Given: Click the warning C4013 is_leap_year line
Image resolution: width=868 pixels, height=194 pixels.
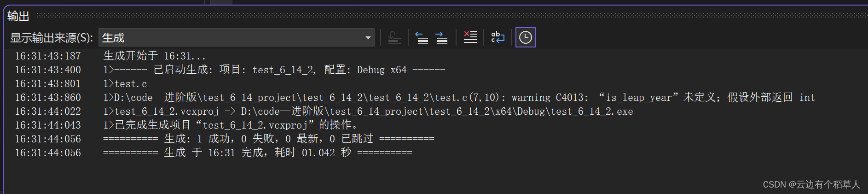Looking at the screenshot, I should (x=459, y=97).
